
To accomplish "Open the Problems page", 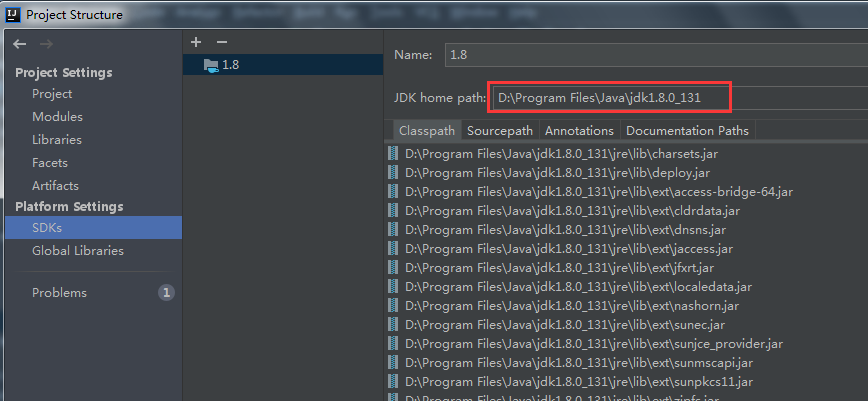I will click(59, 292).
